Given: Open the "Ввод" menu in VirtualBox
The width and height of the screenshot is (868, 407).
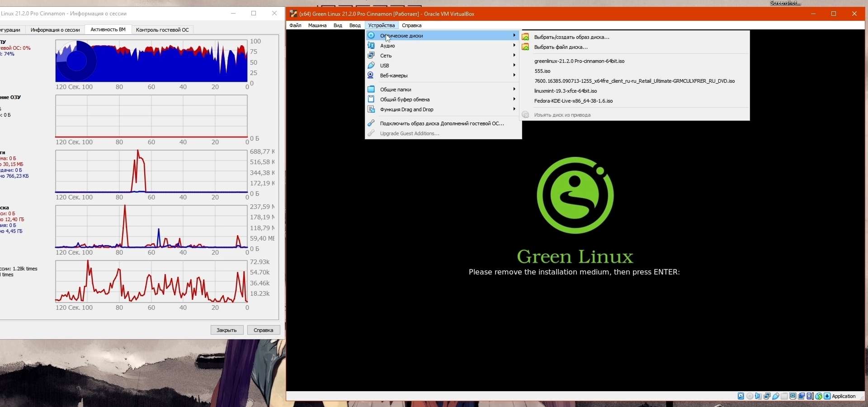Looking at the screenshot, I should coord(355,25).
